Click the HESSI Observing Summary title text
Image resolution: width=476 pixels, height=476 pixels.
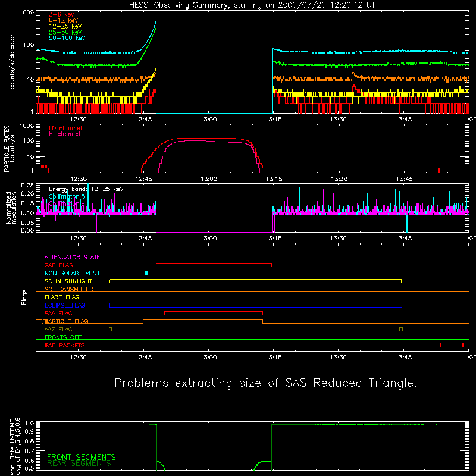252,5
